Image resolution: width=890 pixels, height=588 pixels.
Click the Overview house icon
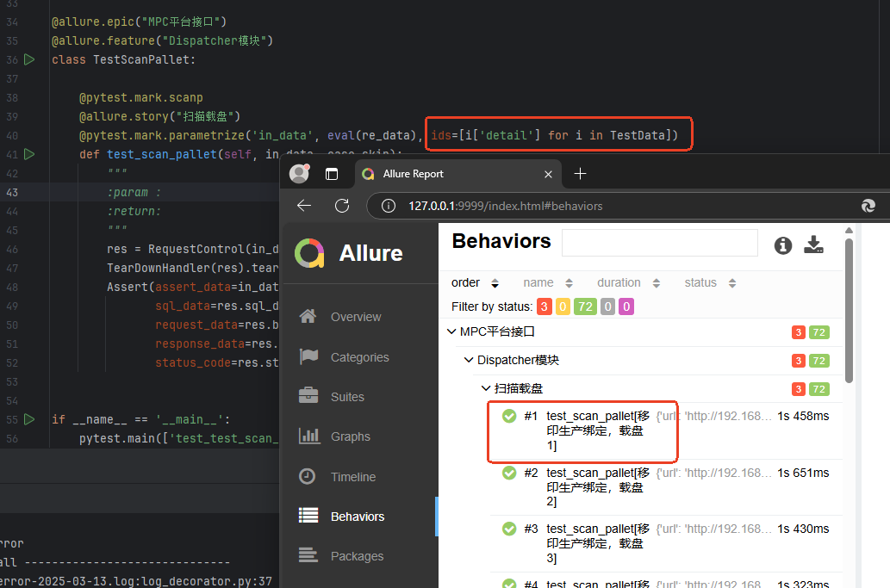pyautogui.click(x=308, y=316)
